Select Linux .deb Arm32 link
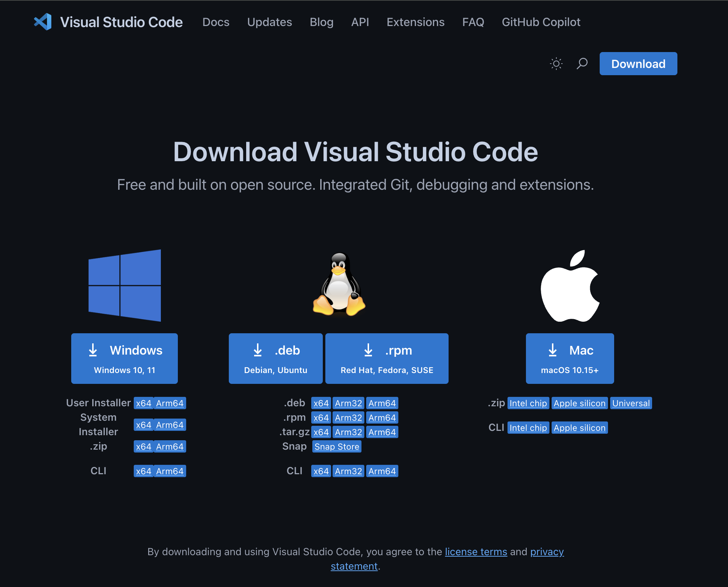 tap(348, 403)
